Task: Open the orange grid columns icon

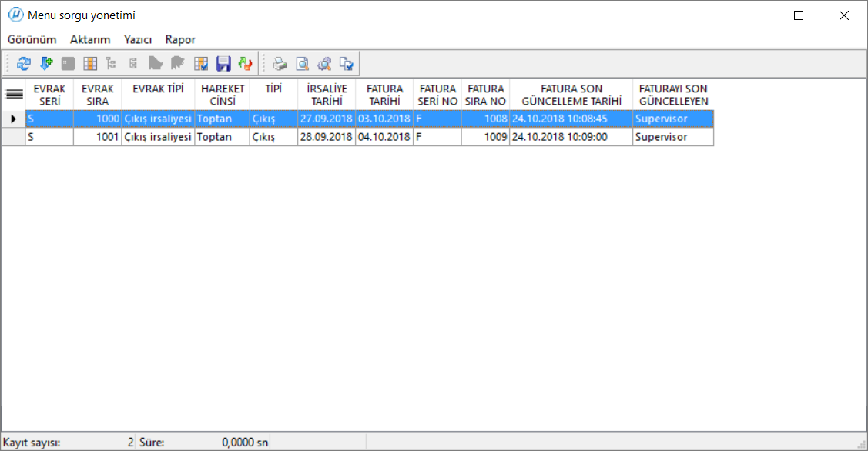Action: [90, 64]
